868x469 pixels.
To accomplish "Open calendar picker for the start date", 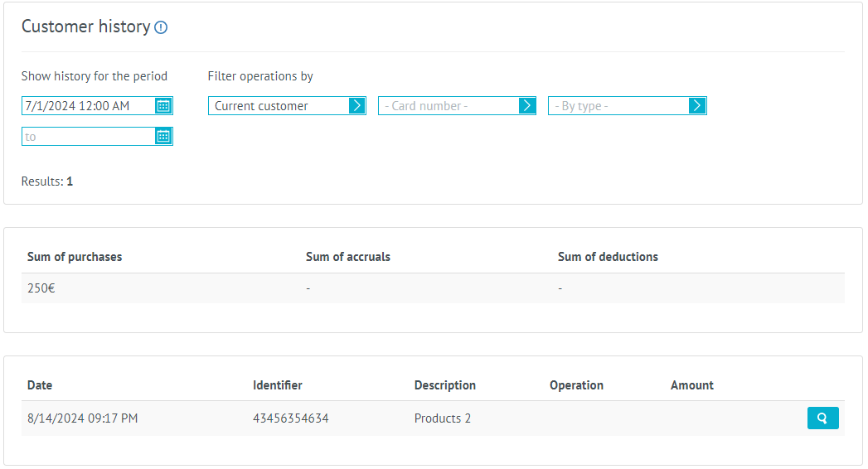I will pyautogui.click(x=163, y=105).
